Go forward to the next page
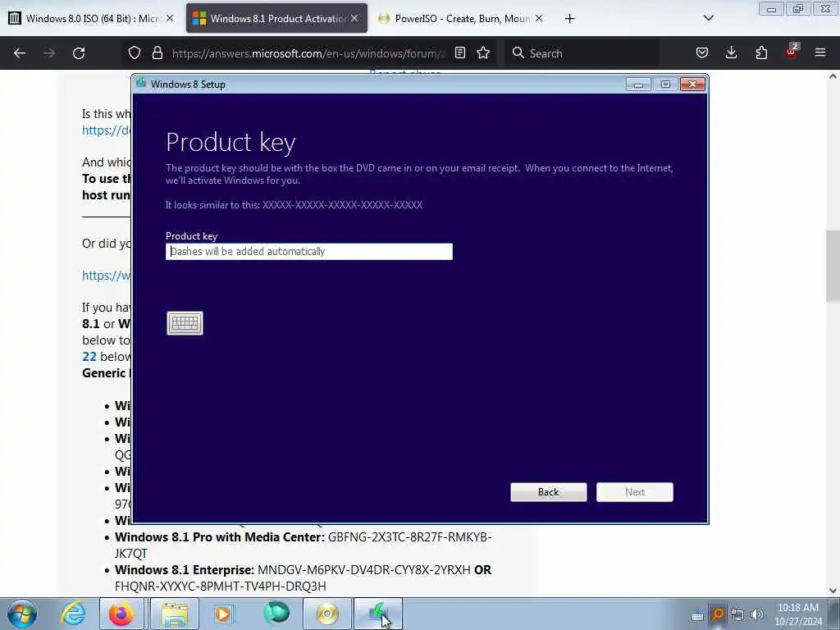 coord(48,53)
